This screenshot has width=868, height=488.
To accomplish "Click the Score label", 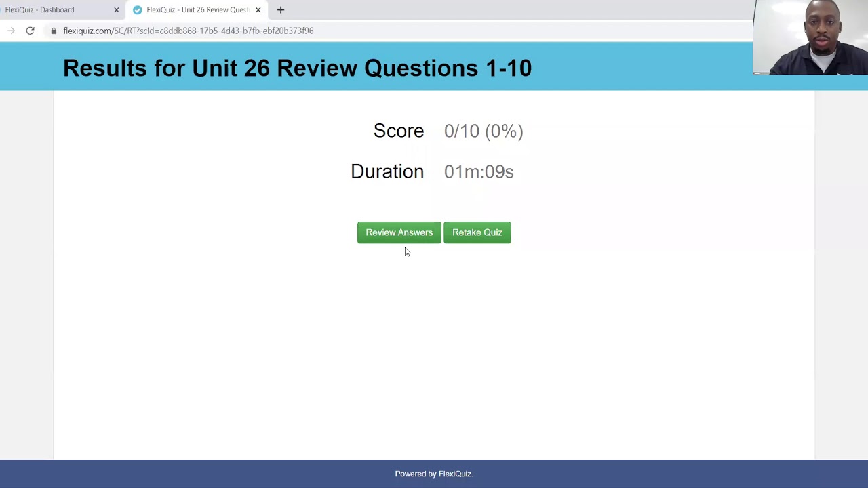I will pyautogui.click(x=399, y=131).
